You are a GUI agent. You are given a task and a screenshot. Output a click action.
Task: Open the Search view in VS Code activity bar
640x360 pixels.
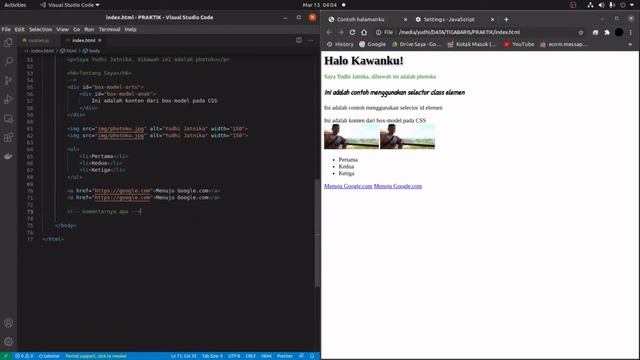point(8,61)
